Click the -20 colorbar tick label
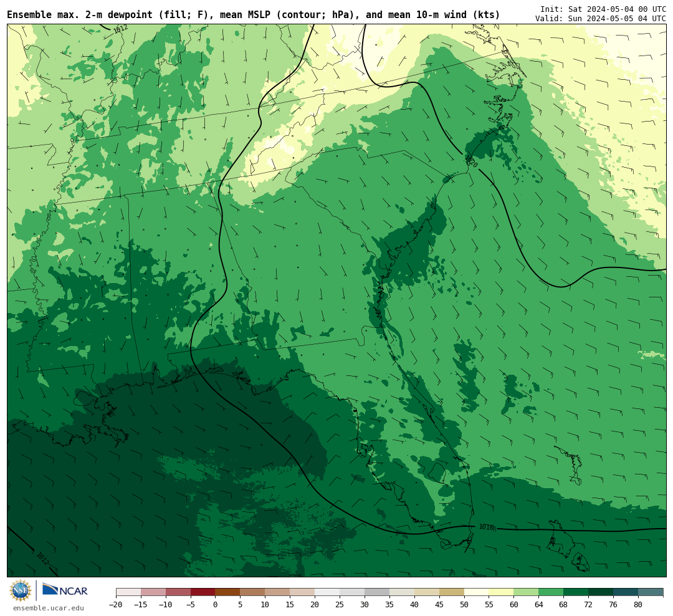 point(116,604)
